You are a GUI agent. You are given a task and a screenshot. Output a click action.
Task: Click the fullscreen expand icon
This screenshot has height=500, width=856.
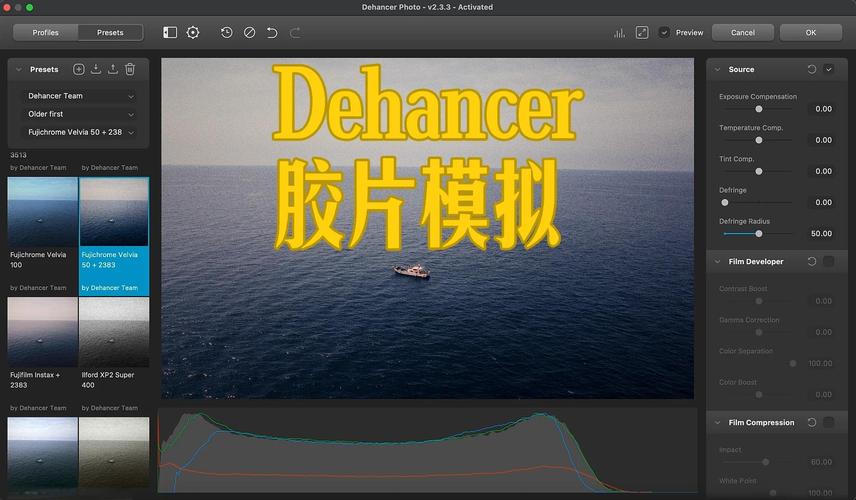pyautogui.click(x=641, y=32)
